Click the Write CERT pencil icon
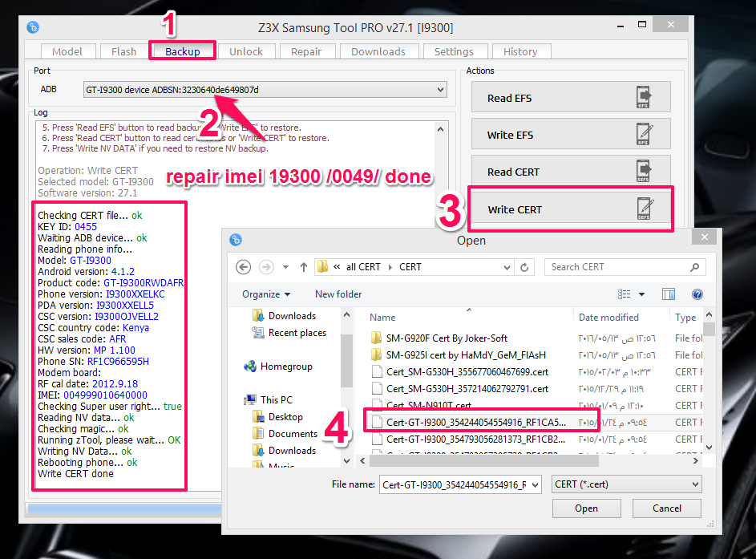756x559 pixels. 645,209
